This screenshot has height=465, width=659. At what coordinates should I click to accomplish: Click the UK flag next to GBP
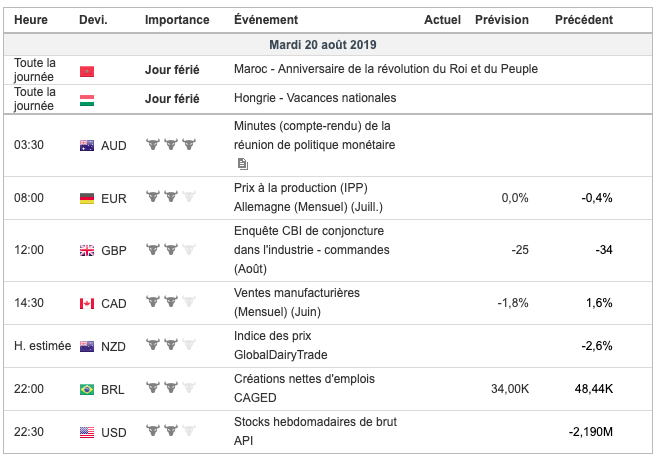tap(87, 250)
